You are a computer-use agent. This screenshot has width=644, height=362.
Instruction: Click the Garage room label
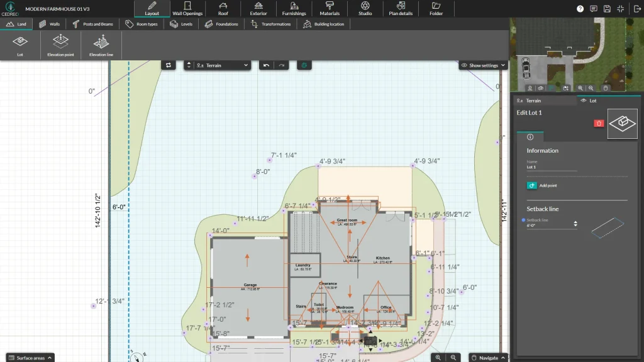[x=250, y=285]
